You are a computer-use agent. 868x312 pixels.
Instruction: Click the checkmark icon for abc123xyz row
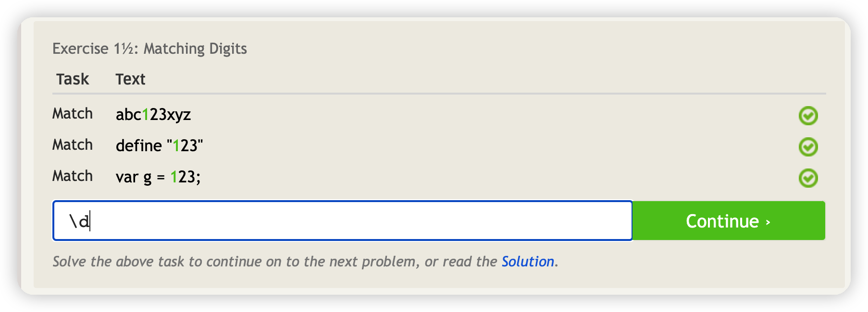coord(808,116)
